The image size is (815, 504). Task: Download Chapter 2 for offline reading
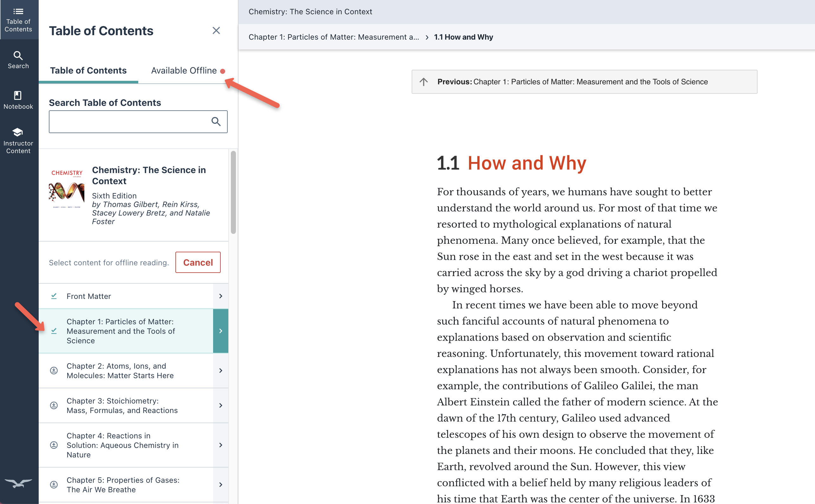(x=54, y=370)
